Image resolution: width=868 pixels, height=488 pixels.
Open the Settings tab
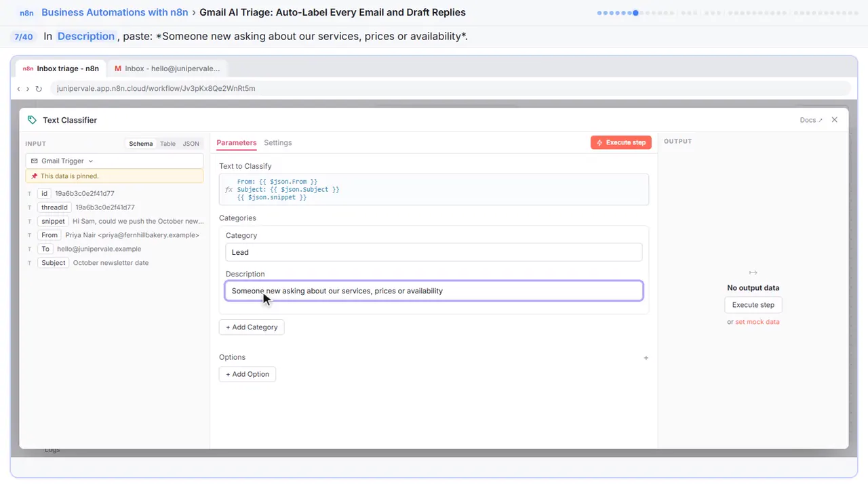[278, 143]
